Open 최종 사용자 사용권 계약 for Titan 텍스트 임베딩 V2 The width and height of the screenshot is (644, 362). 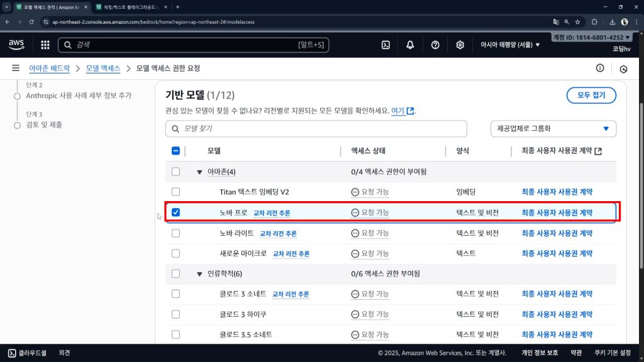click(557, 192)
